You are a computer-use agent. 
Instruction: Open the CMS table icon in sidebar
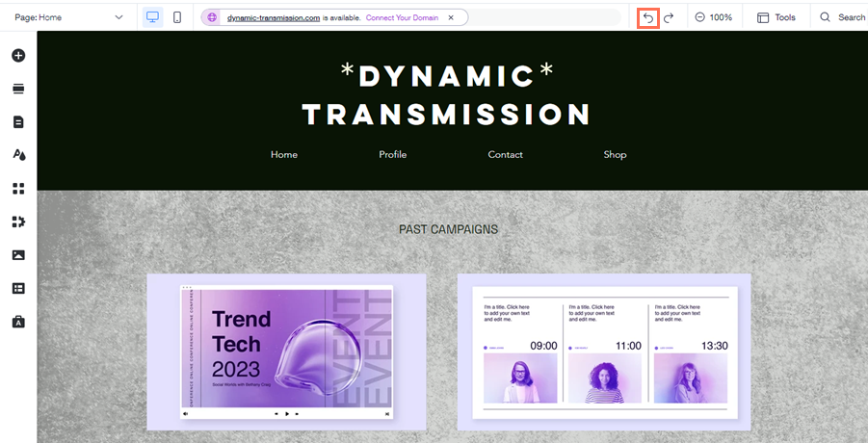[19, 288]
